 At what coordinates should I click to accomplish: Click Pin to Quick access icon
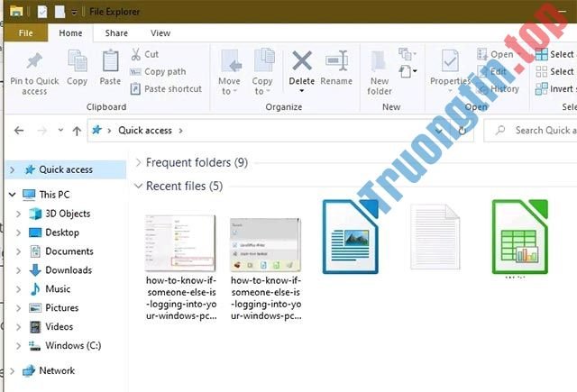tap(34, 61)
